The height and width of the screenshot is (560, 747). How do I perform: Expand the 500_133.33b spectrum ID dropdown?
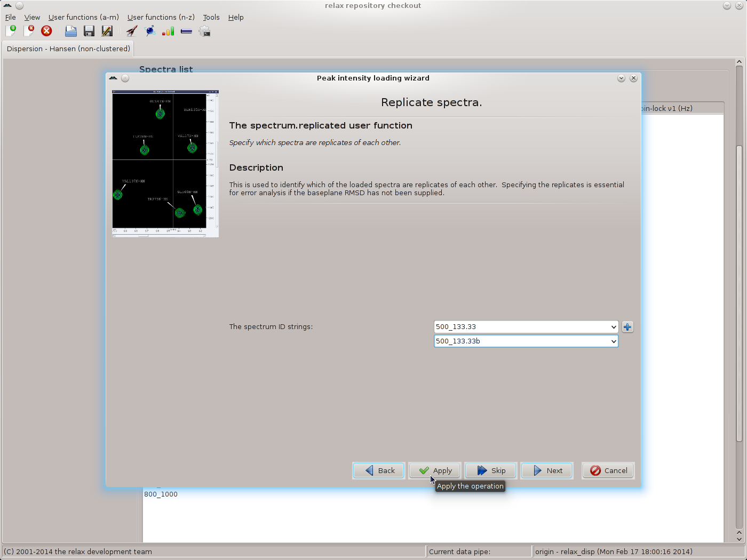pos(613,341)
